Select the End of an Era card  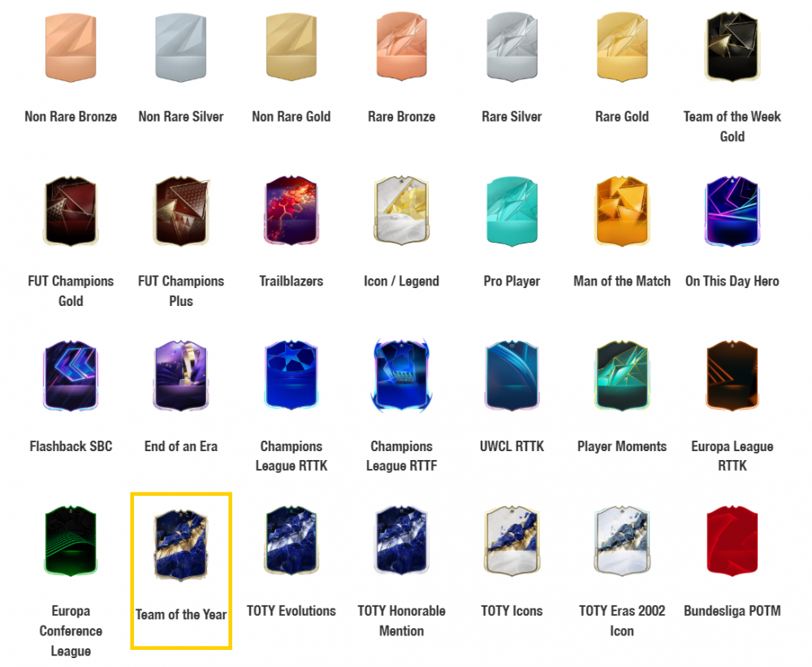(x=181, y=376)
